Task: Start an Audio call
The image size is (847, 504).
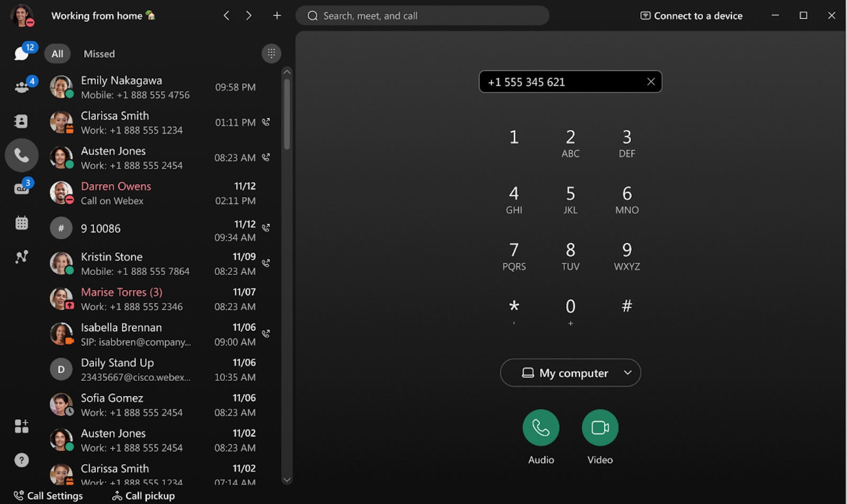Action: 540,428
